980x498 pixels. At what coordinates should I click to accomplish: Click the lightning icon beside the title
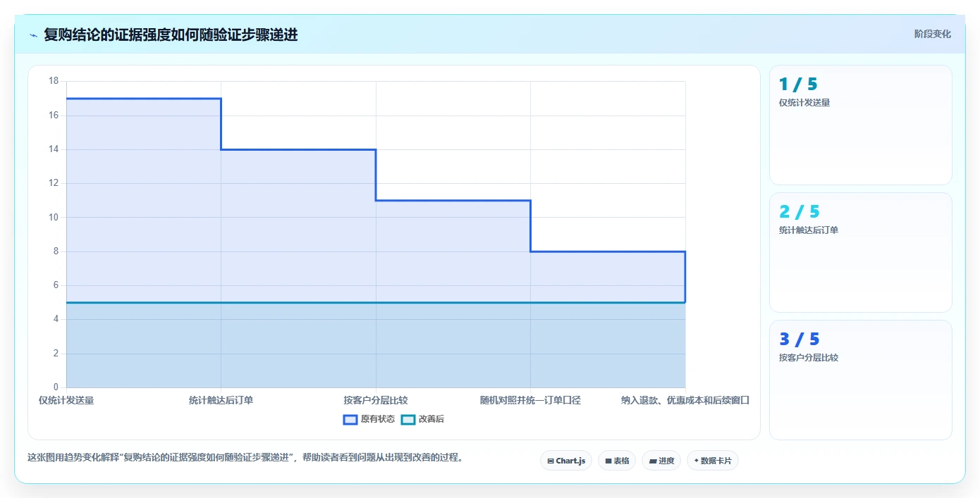pyautogui.click(x=33, y=35)
